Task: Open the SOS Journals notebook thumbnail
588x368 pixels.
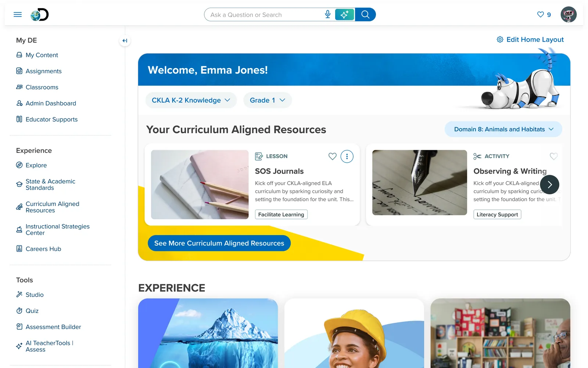Action: point(200,184)
